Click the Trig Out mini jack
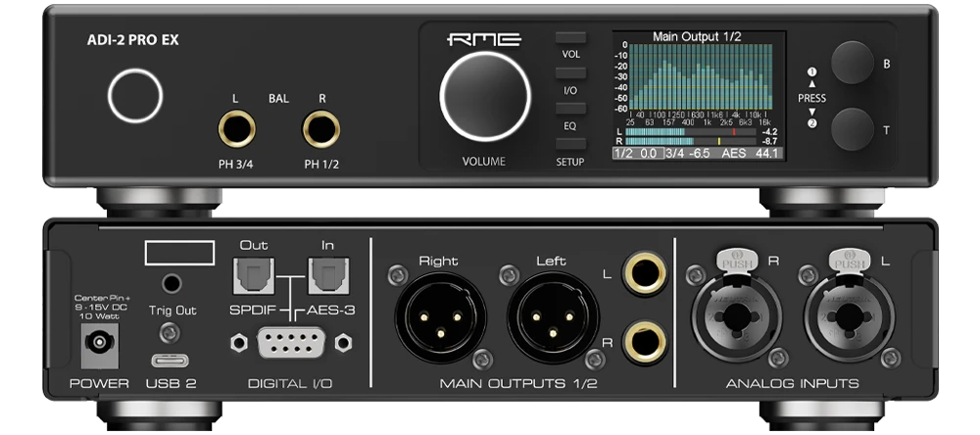Image resolution: width=980 pixels, height=435 pixels. point(171,284)
